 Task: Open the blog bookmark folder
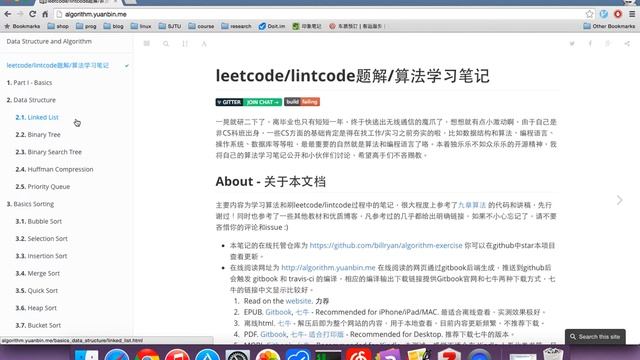point(113,26)
